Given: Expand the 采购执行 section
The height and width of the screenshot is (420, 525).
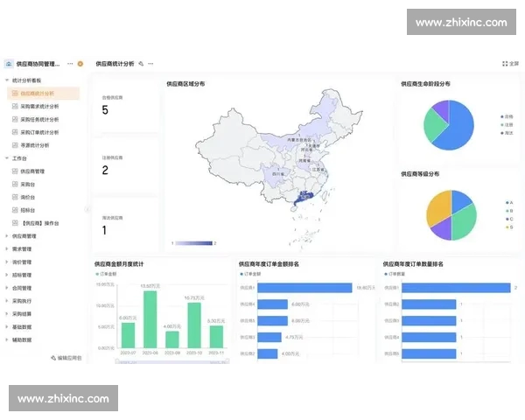Looking at the screenshot, I should [7, 301].
